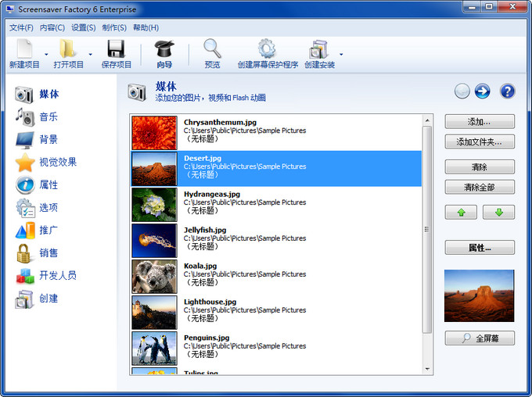Select 销售 padlock icon in sidebar
Image resolution: width=532 pixels, height=397 pixels.
pos(23,253)
